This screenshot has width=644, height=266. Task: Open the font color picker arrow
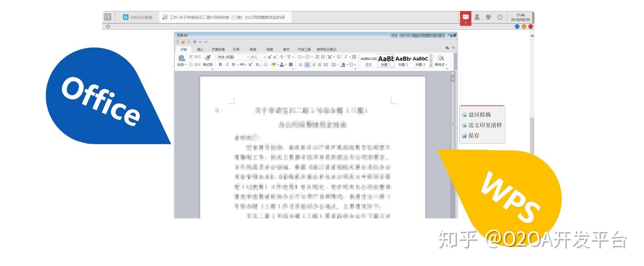coord(285,65)
